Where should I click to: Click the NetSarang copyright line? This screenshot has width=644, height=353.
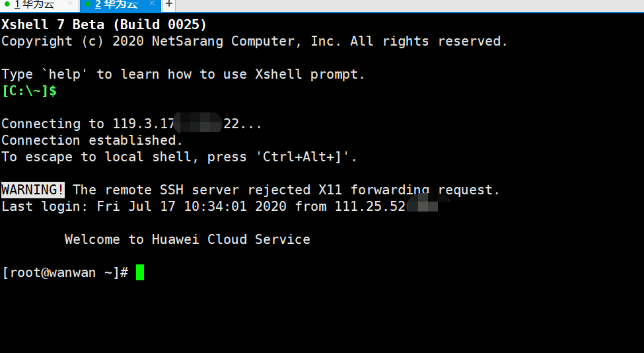click(254, 41)
